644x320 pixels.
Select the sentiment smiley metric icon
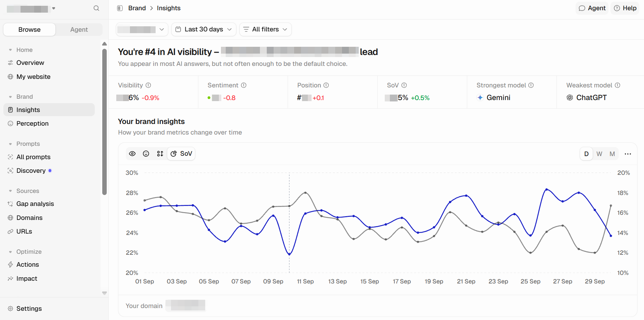pos(146,154)
